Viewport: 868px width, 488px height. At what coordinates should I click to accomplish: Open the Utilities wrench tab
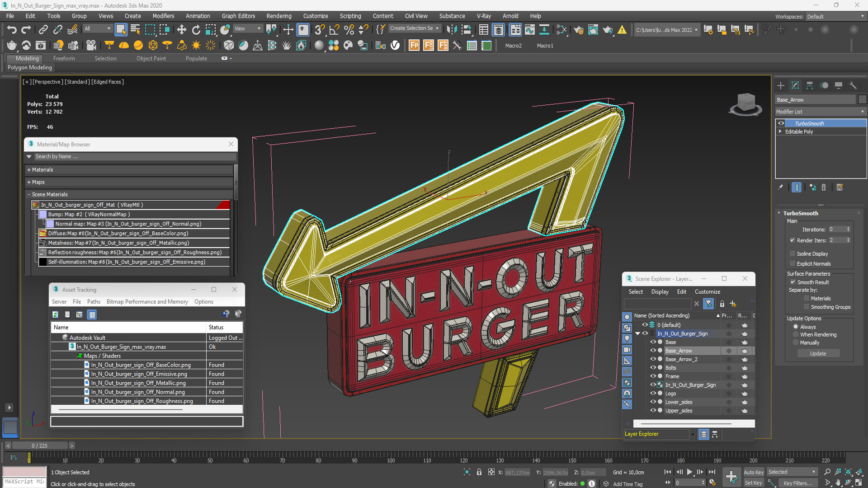853,85
